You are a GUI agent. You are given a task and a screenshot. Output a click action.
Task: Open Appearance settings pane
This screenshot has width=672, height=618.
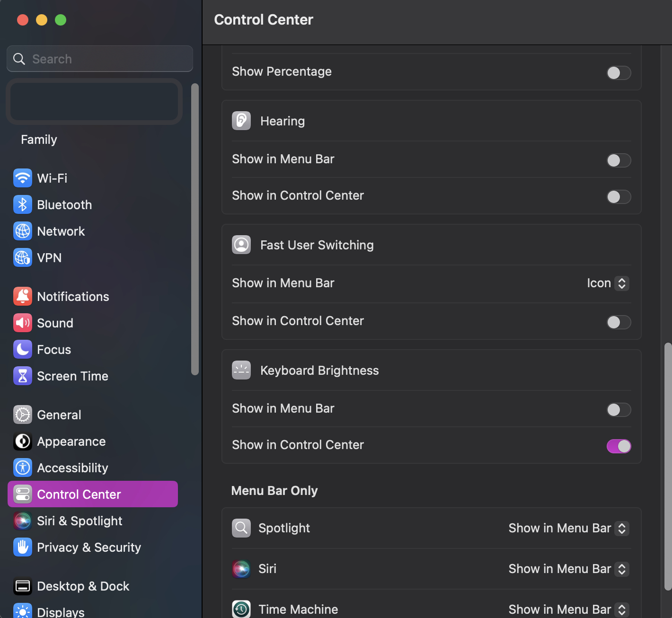click(x=93, y=441)
